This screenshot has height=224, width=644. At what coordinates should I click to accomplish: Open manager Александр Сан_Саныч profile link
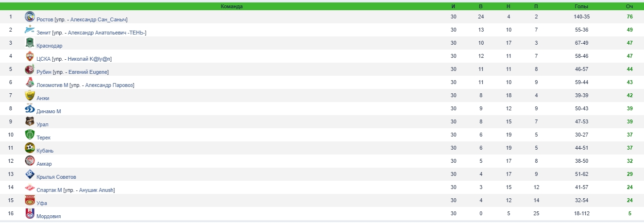click(99, 19)
